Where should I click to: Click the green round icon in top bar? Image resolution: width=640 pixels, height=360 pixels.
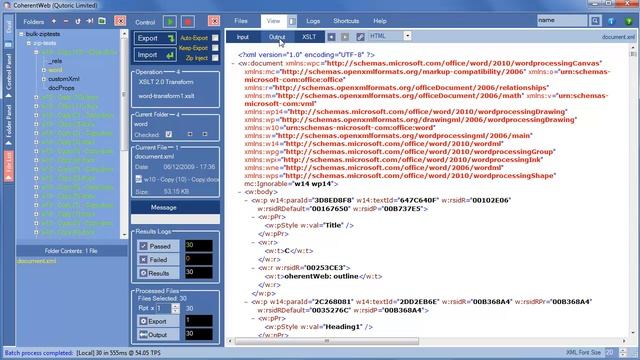(629, 21)
